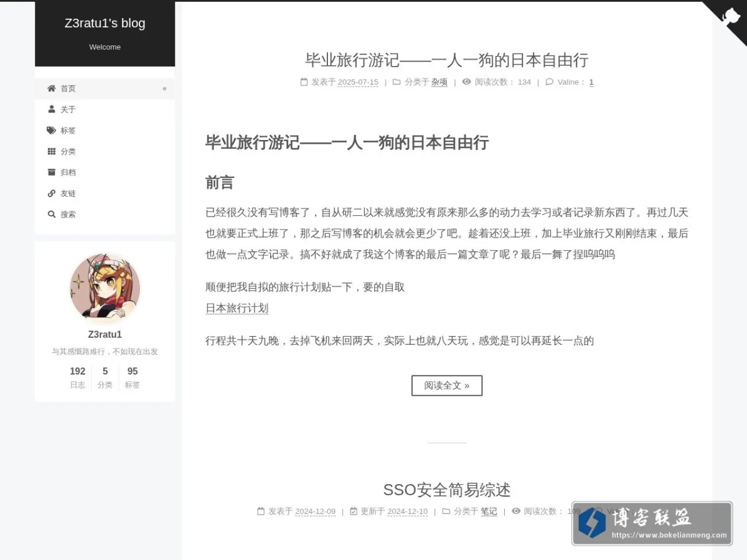Click the 2024-12-10 update date
747x560 pixels.
pyautogui.click(x=408, y=511)
